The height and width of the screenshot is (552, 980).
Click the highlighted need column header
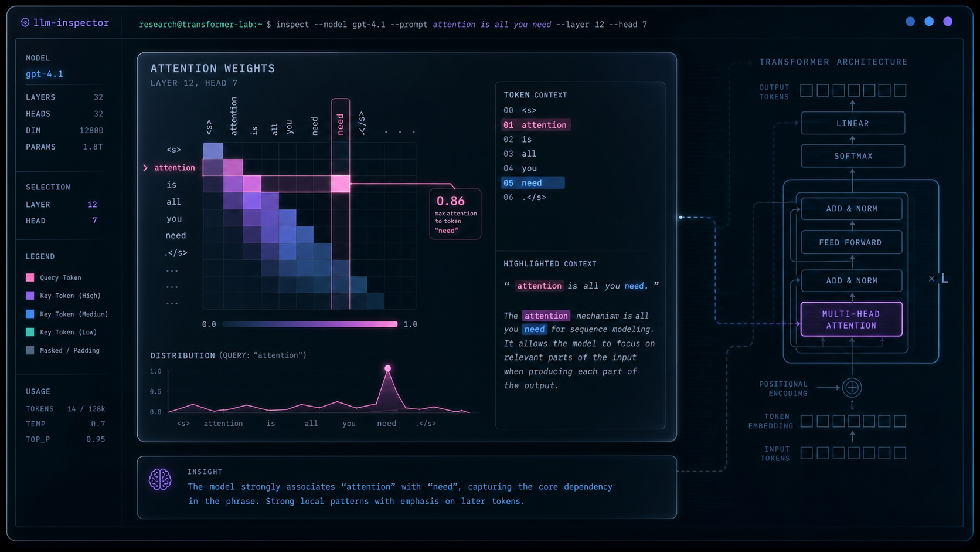(341, 124)
